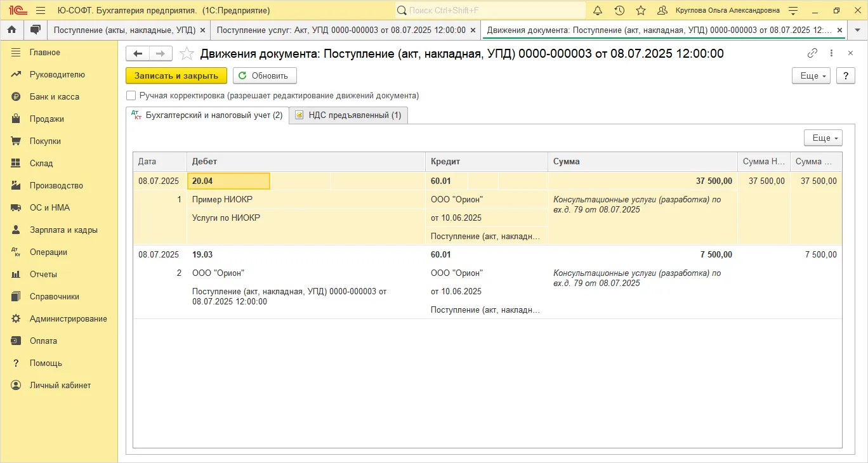Click the Дата column header
The width and height of the screenshot is (868, 463).
coord(160,161)
